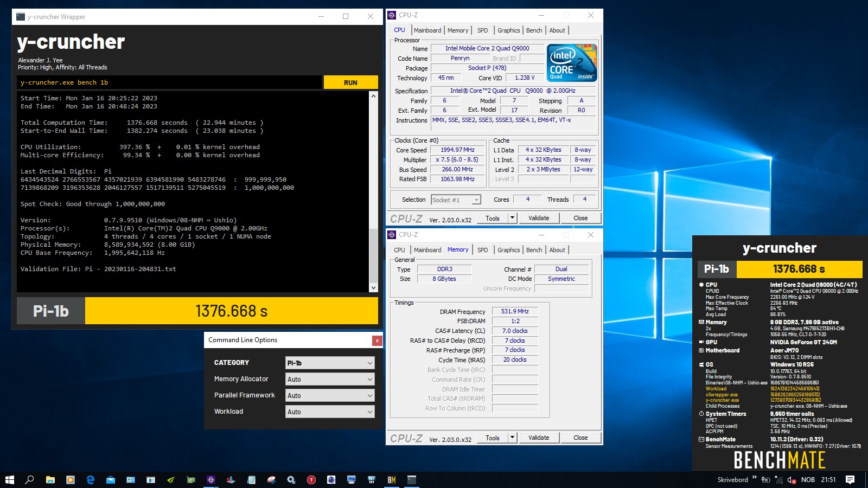Open SPD tab in top CPU-Z window
Image resolution: width=868 pixels, height=488 pixels.
pos(483,30)
